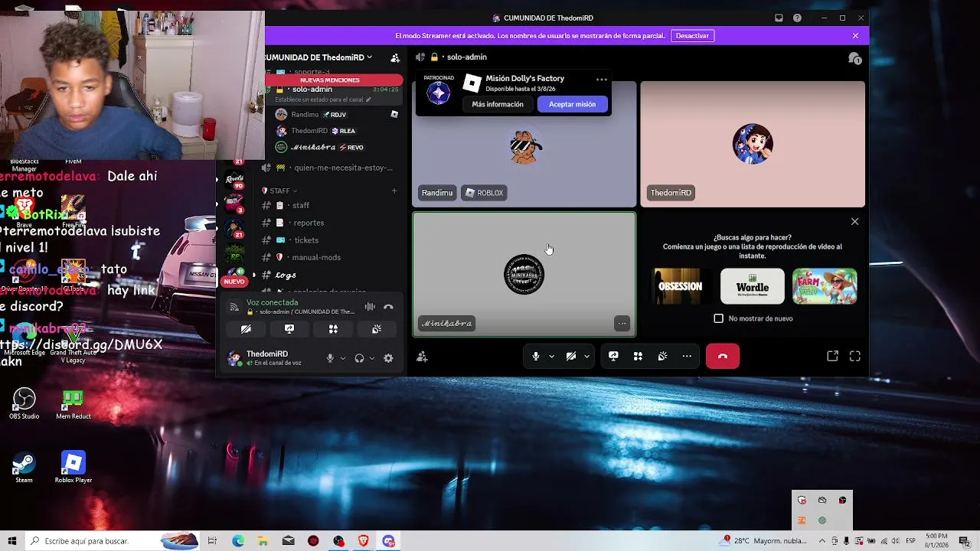
Task: Open output device arrow in user panel
Action: click(372, 358)
